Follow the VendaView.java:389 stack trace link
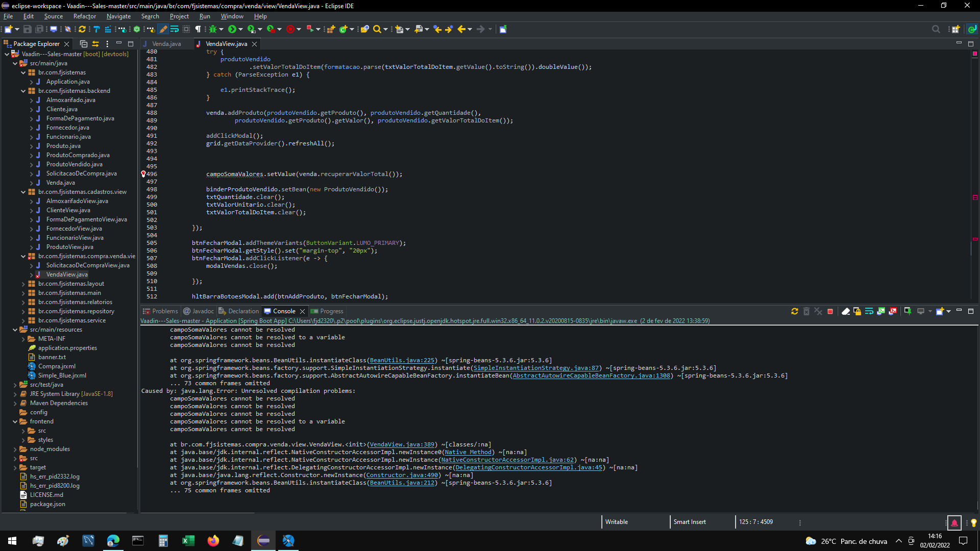The width and height of the screenshot is (980, 551). (402, 444)
